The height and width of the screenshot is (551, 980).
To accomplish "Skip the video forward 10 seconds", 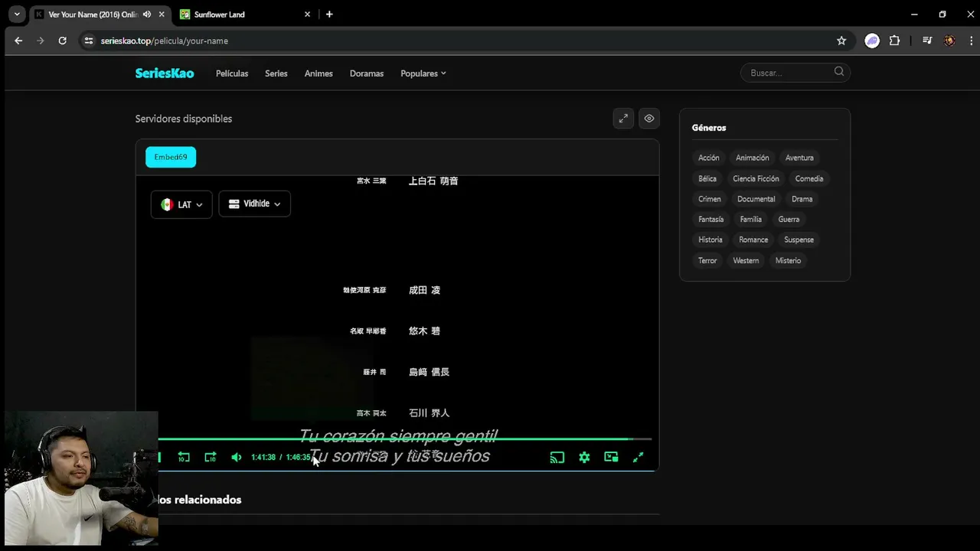I will [x=211, y=457].
